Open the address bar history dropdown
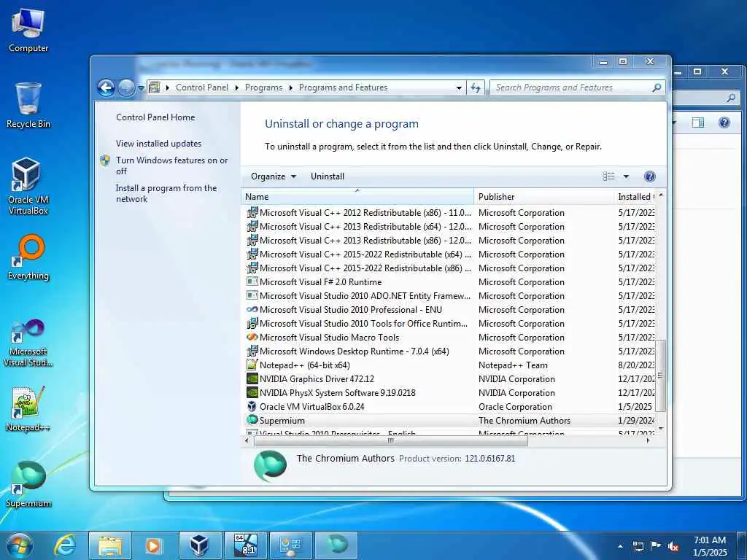 (459, 88)
